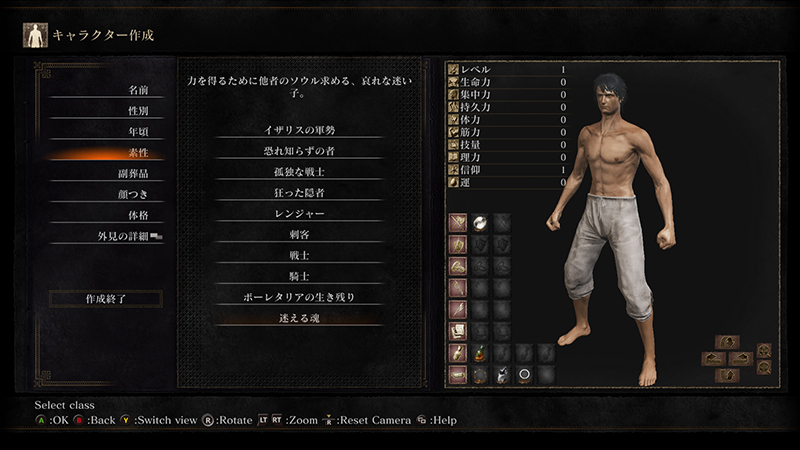Click the tilt-down camera arrow icon
The image size is (800, 450).
727,376
